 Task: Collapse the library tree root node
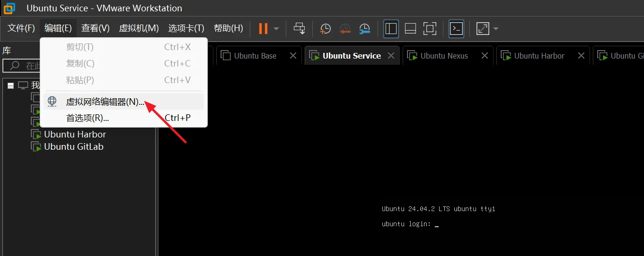pyautogui.click(x=11, y=85)
